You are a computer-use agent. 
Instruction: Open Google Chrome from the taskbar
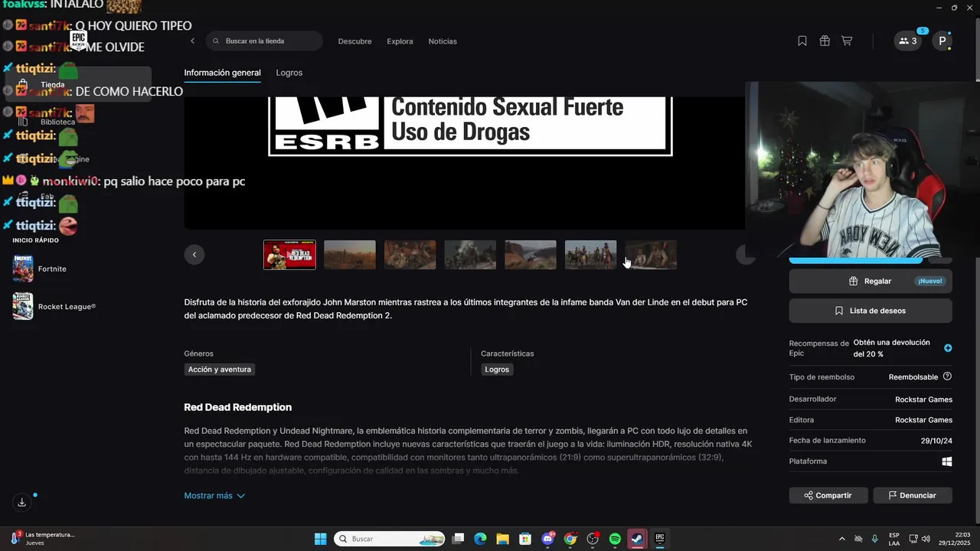coord(570,539)
